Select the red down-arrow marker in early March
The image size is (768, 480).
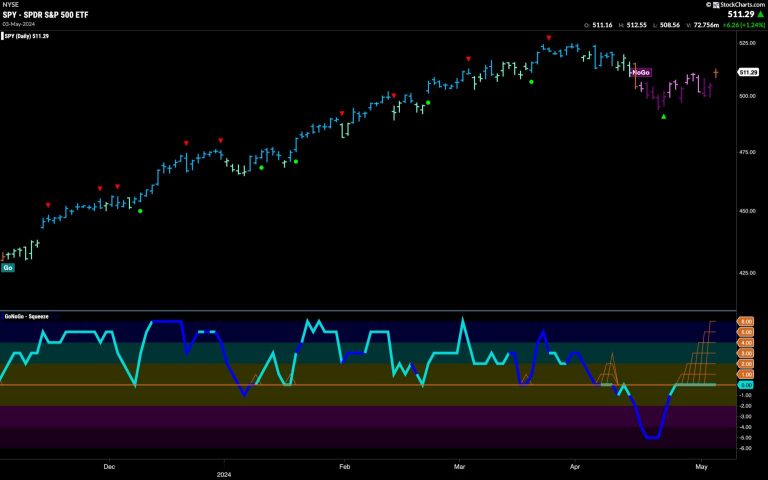click(x=468, y=59)
